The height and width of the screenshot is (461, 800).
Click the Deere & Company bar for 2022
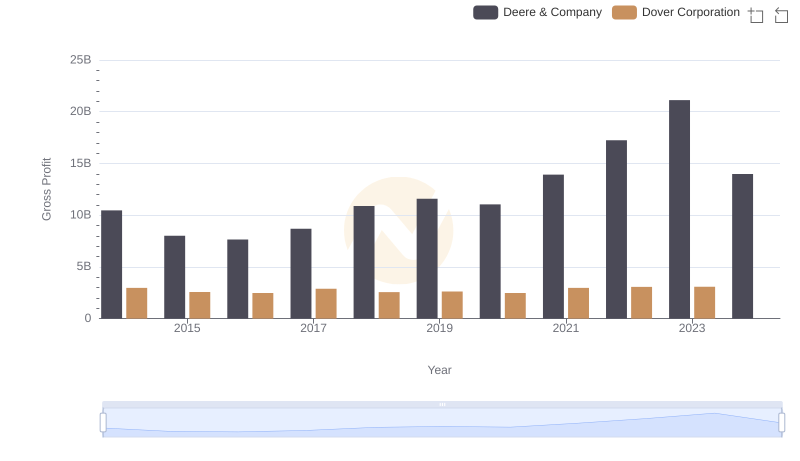[616, 229]
